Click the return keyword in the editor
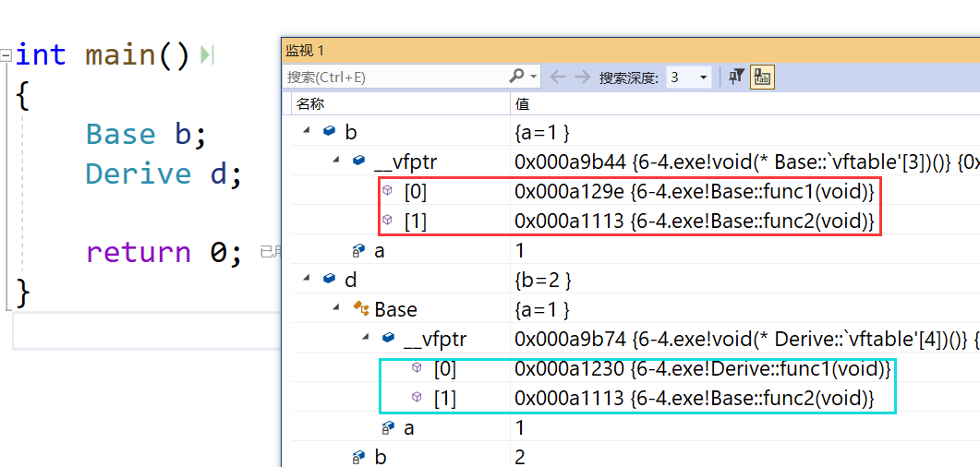 tap(139, 252)
